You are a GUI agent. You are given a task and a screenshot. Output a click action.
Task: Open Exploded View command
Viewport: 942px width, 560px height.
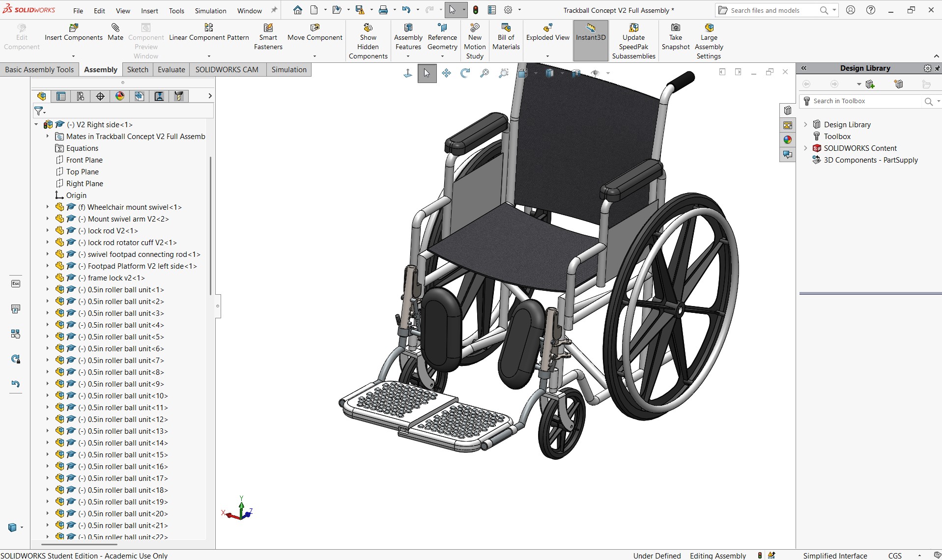tap(547, 32)
